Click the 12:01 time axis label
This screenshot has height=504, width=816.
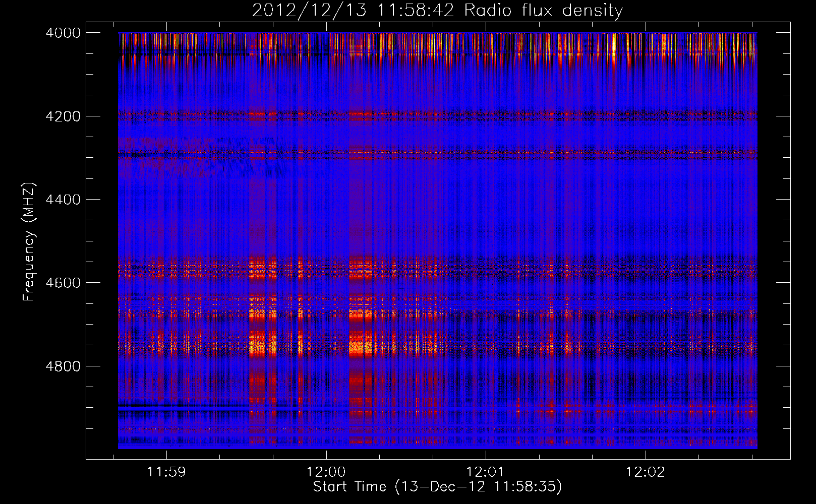[485, 472]
